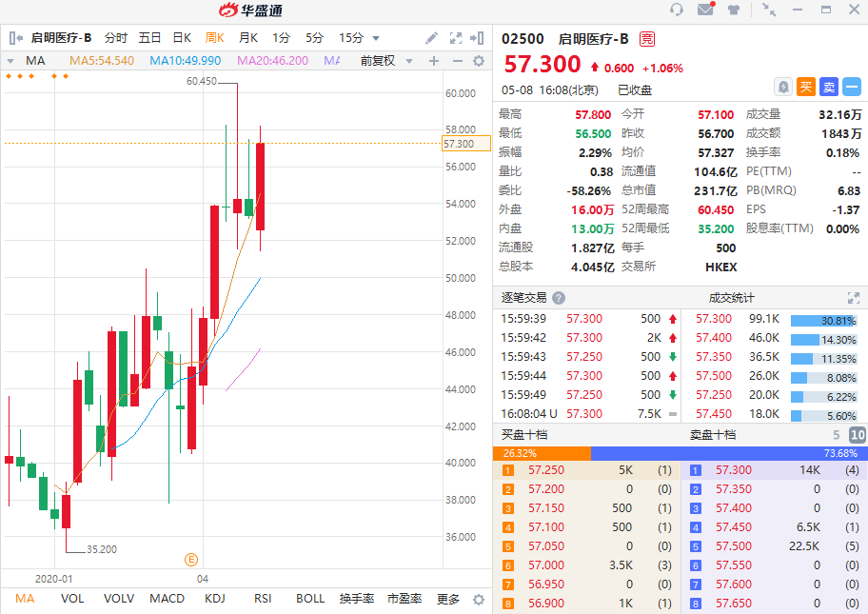Select the 市盈率 PE indicator
Viewport: 868px width, 614px height.
(x=404, y=599)
